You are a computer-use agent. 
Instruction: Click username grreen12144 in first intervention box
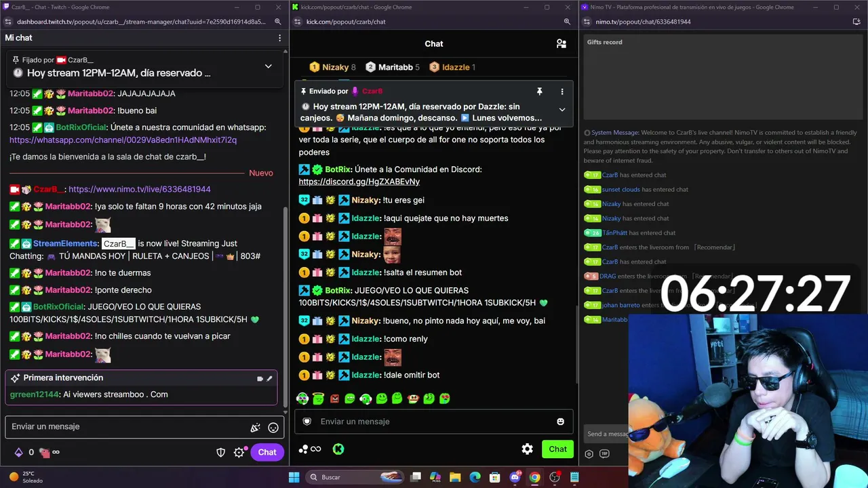pyautogui.click(x=35, y=394)
